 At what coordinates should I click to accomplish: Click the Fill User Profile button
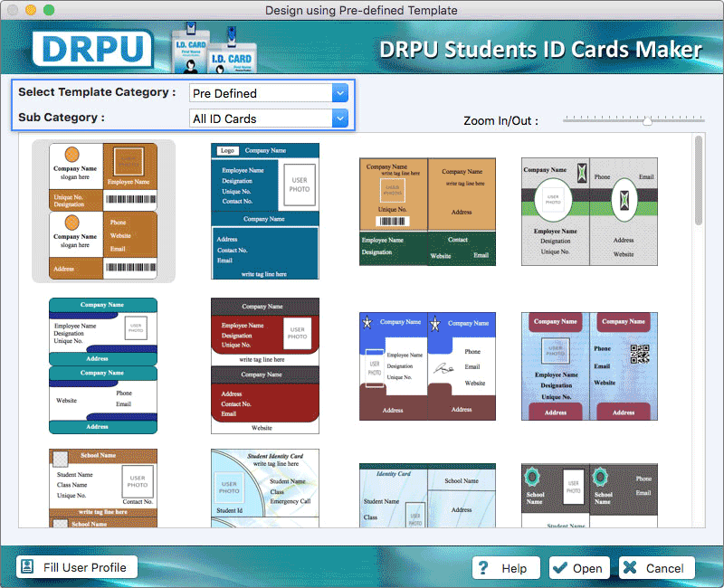pos(76,566)
